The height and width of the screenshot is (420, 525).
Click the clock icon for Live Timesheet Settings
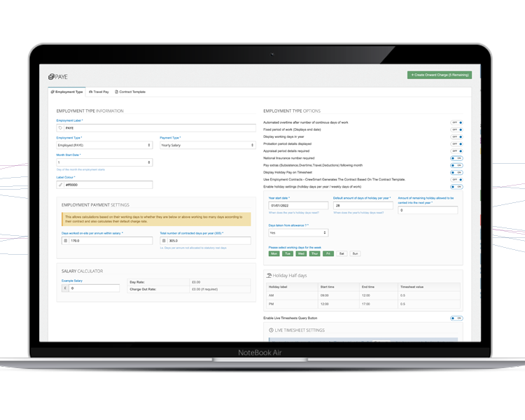click(272, 330)
